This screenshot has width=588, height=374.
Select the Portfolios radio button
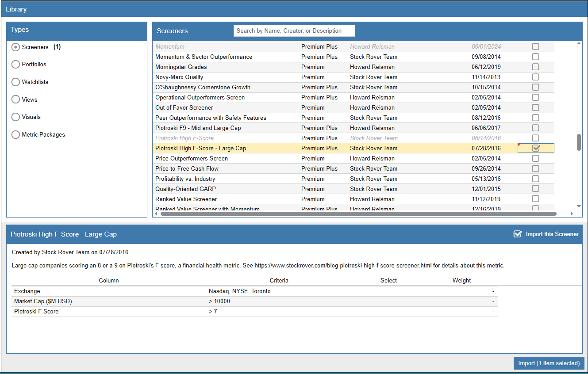tap(16, 65)
